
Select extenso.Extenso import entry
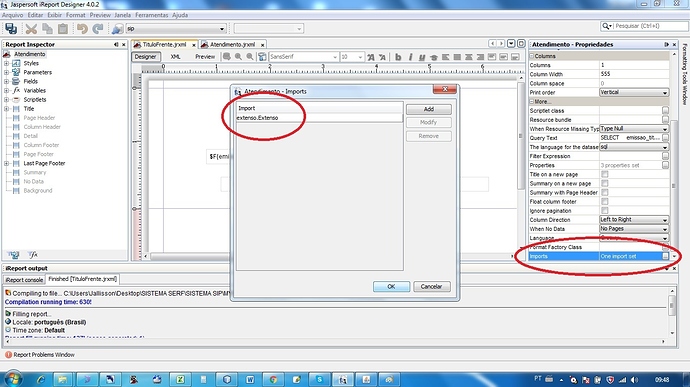[319, 118]
